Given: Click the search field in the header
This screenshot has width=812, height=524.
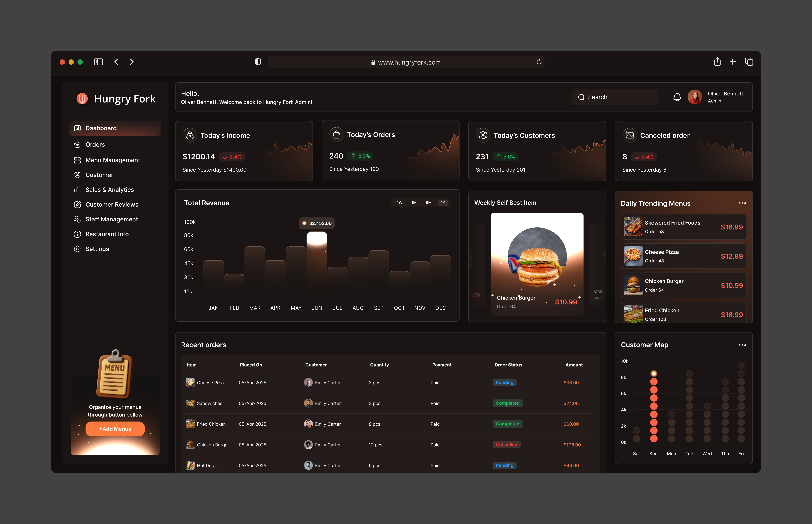Looking at the screenshot, I should click(615, 97).
